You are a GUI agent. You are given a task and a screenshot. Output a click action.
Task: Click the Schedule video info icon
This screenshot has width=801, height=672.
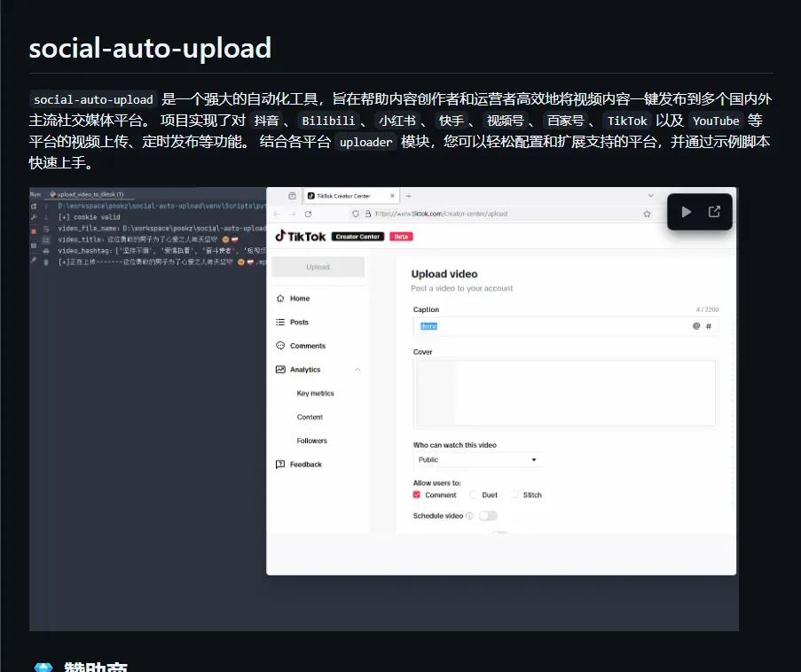click(x=469, y=516)
